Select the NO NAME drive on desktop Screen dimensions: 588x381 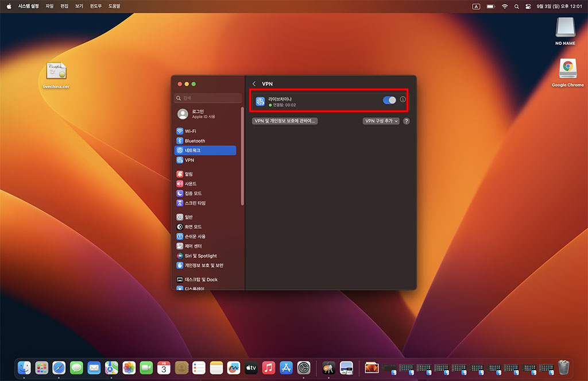[x=565, y=32]
